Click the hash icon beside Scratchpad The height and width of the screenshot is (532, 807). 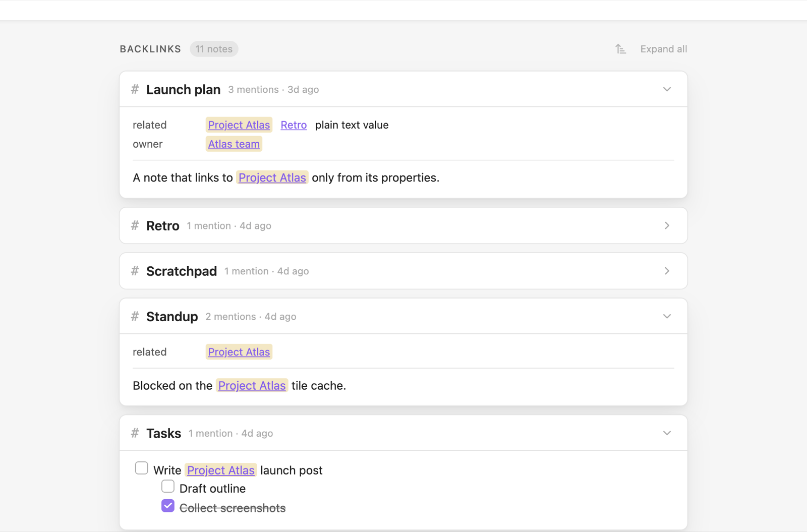(135, 271)
